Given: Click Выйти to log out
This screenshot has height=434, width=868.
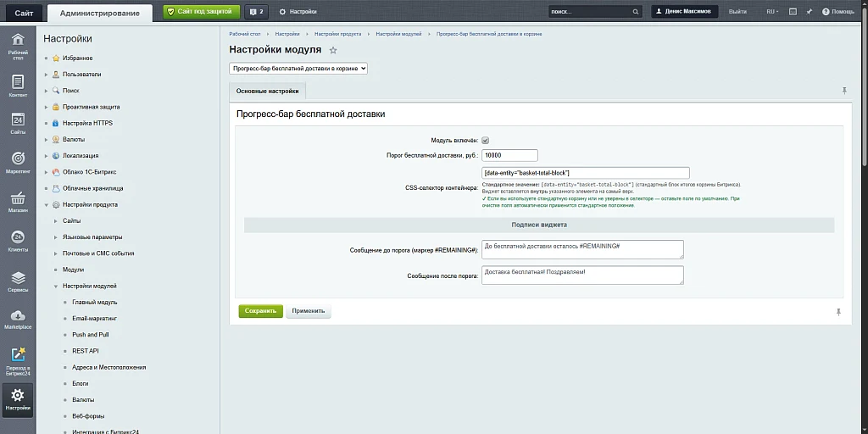Looking at the screenshot, I should point(737,12).
